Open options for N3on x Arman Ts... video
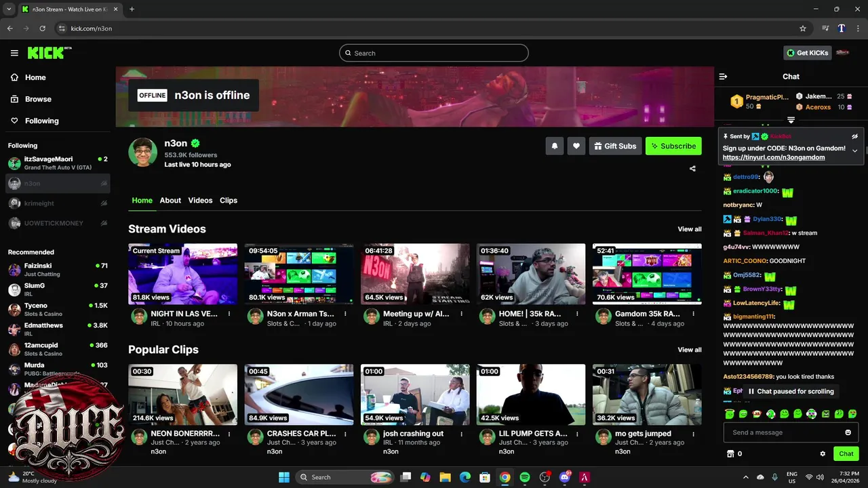The width and height of the screenshot is (868, 488). 345,314
